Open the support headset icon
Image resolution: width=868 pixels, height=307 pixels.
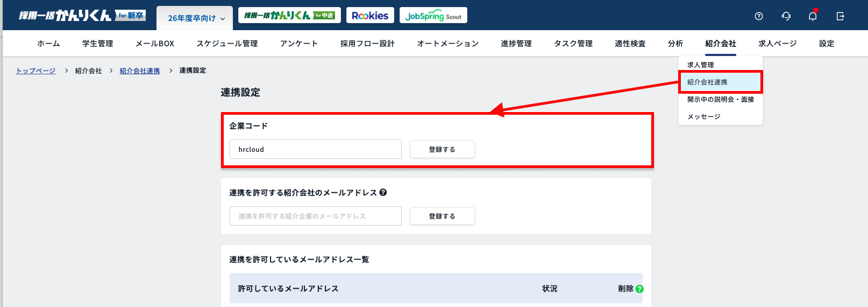coord(786,16)
